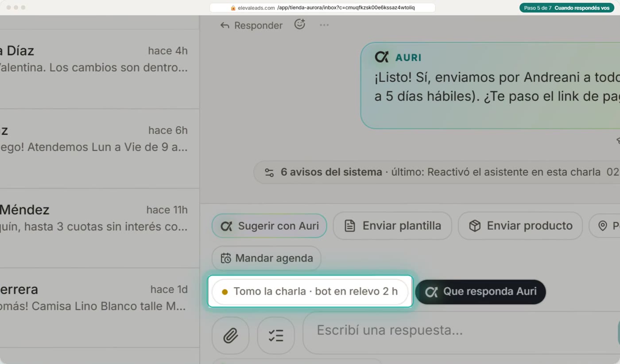
Task: Click Mandar agenda button
Action: pyautogui.click(x=266, y=258)
